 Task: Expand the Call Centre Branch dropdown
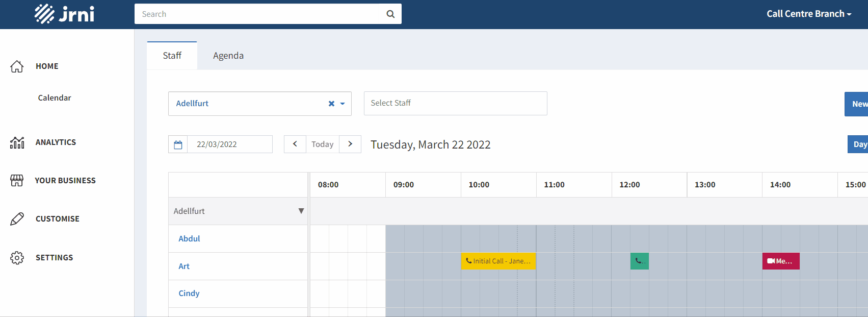809,14
